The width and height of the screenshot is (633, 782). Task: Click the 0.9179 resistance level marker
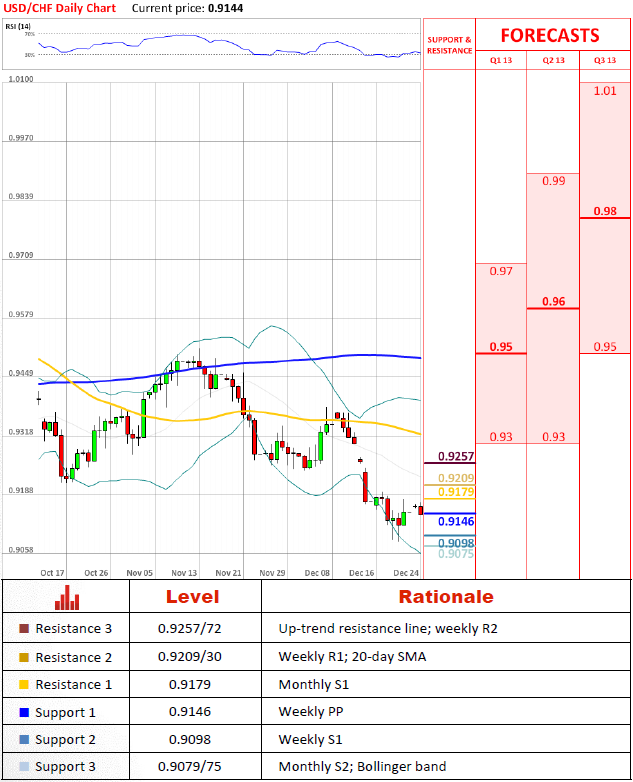click(x=456, y=492)
